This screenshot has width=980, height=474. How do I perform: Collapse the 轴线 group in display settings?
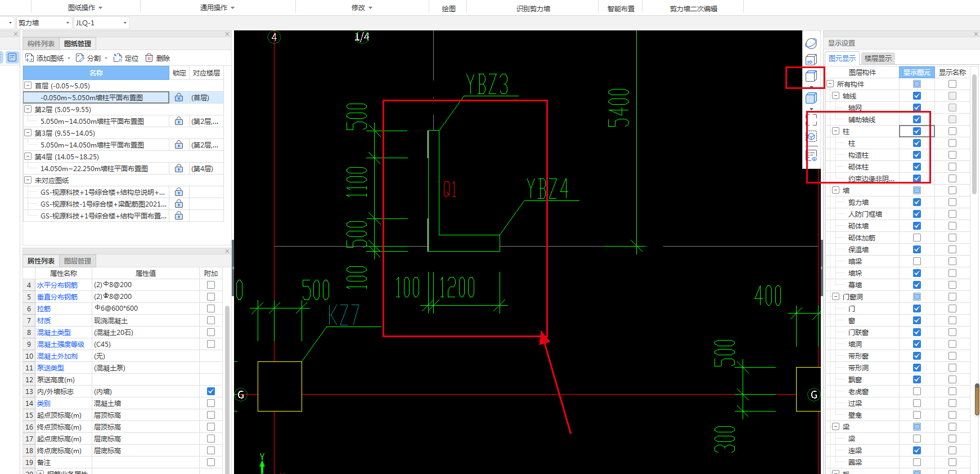tap(836, 96)
